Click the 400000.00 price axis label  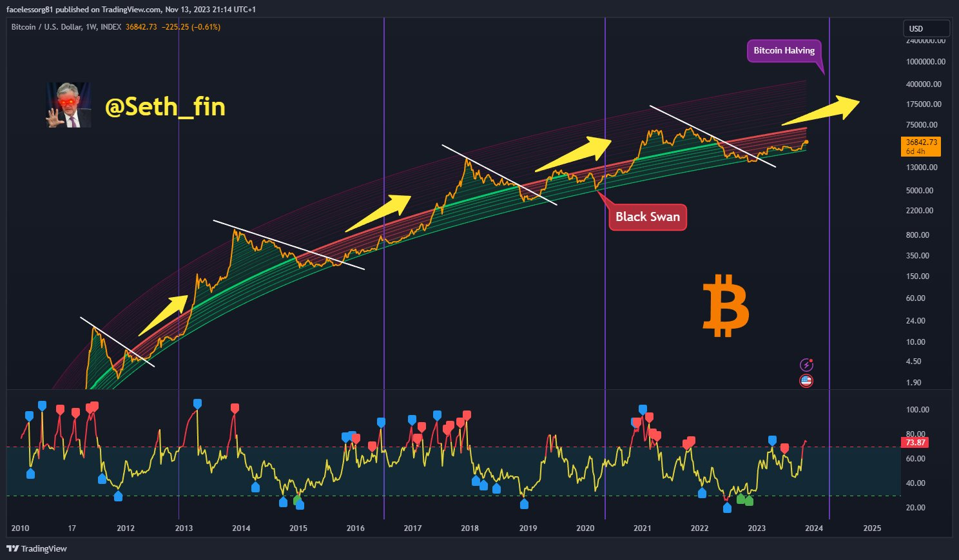pyautogui.click(x=924, y=84)
